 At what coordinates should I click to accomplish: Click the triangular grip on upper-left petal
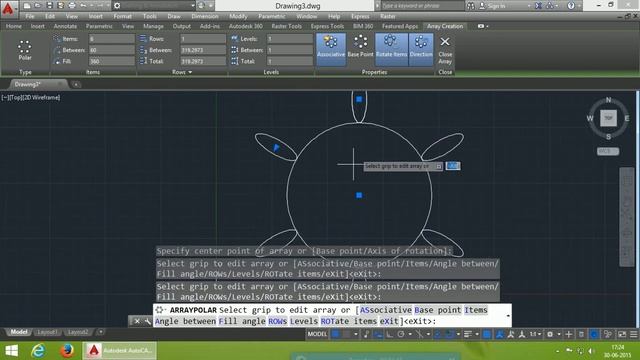[x=276, y=147]
